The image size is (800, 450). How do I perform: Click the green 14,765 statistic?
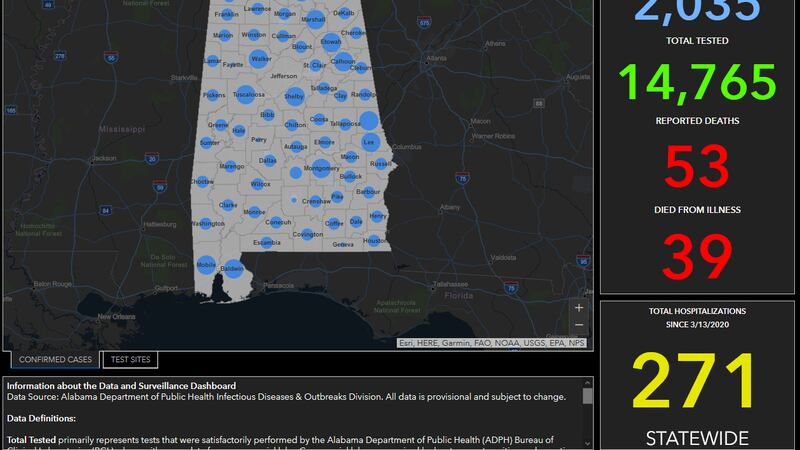697,82
